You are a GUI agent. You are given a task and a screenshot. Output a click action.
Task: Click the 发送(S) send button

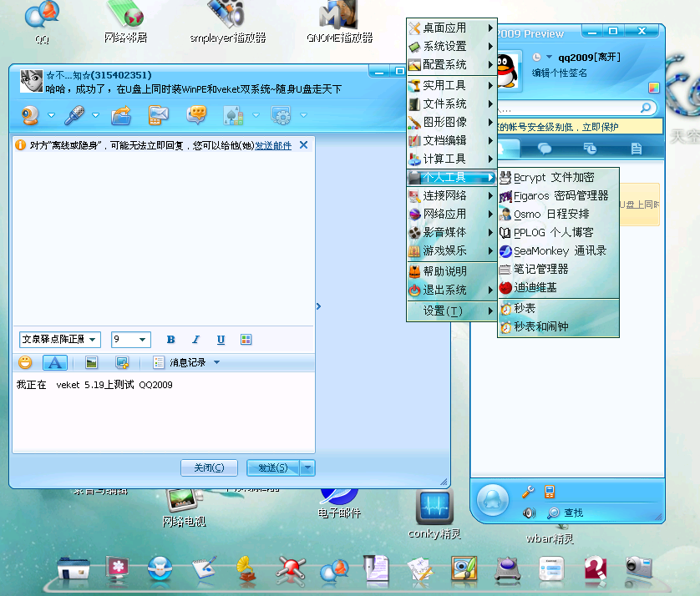point(273,468)
